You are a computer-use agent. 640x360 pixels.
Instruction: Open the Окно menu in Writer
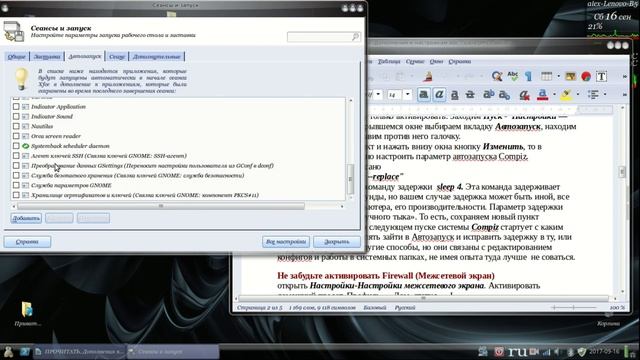(436, 62)
